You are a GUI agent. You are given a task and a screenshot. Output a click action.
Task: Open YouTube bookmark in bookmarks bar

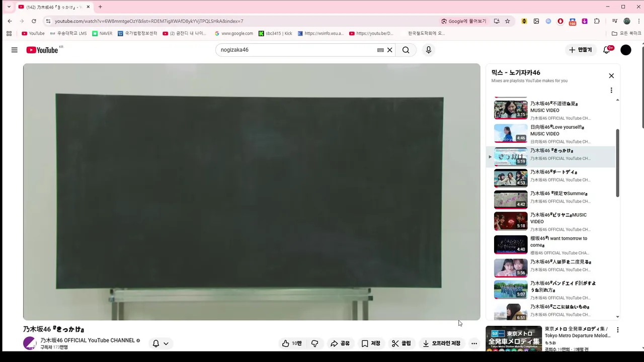pyautogui.click(x=33, y=33)
